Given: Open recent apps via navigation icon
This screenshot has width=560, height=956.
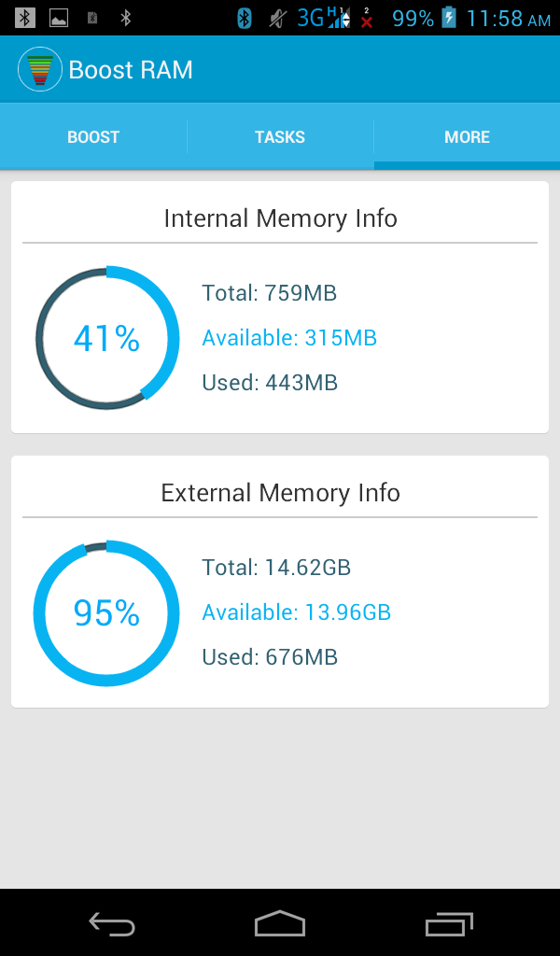Looking at the screenshot, I should pyautogui.click(x=449, y=924).
